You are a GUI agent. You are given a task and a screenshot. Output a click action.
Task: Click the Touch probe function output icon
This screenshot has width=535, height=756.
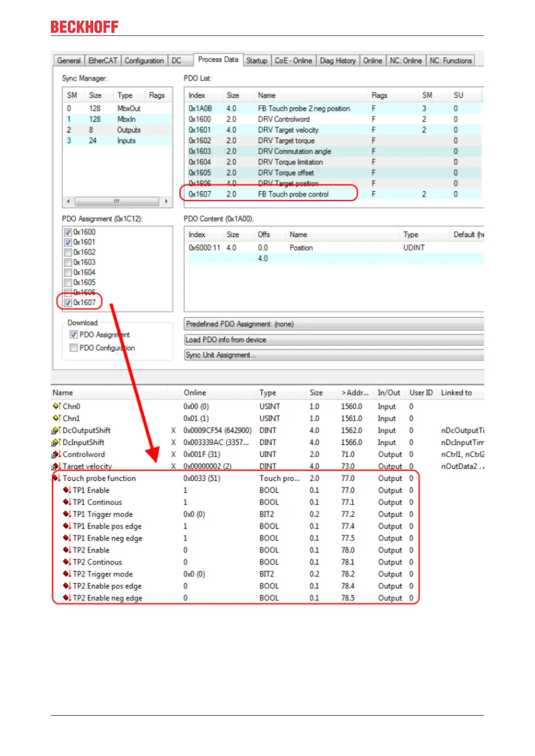click(x=57, y=478)
